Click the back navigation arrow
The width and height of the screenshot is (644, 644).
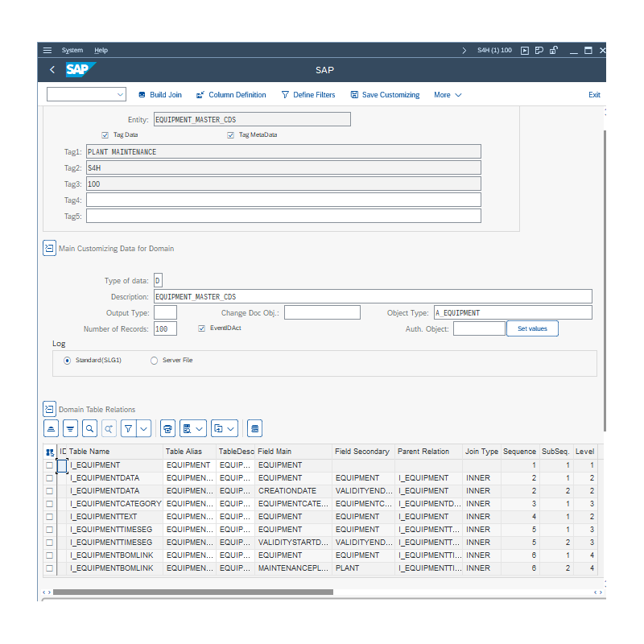(x=52, y=70)
